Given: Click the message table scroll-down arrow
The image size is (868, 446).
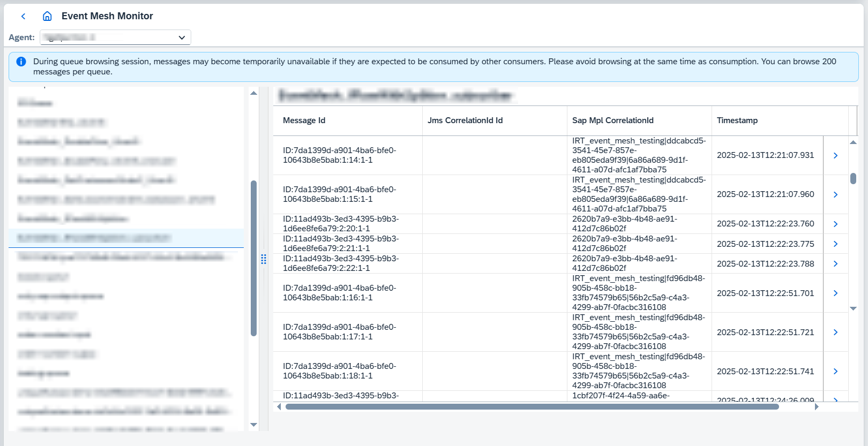Looking at the screenshot, I should click(x=853, y=308).
